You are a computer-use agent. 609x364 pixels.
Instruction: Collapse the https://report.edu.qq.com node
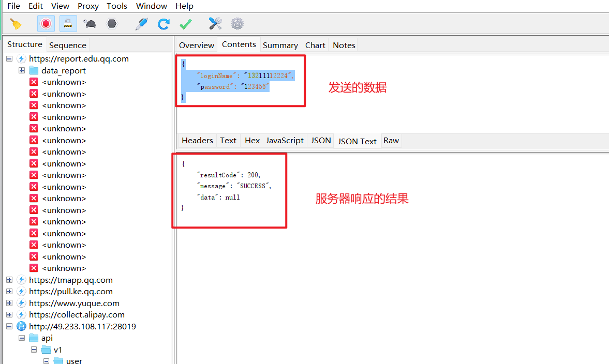[9, 59]
